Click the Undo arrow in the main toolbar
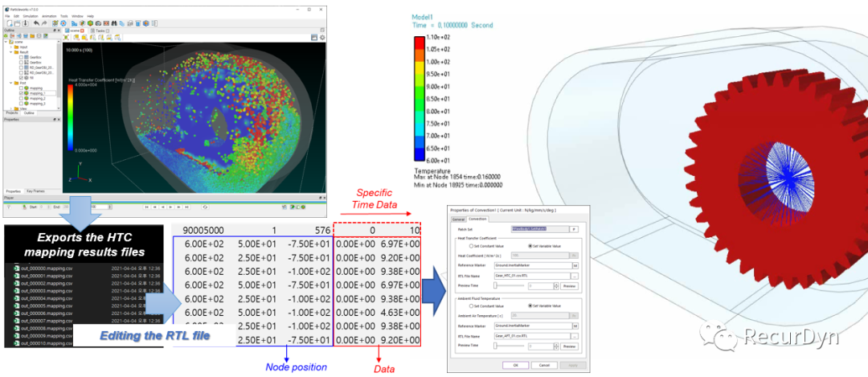Screen dimensions: 868x377 (36, 23)
